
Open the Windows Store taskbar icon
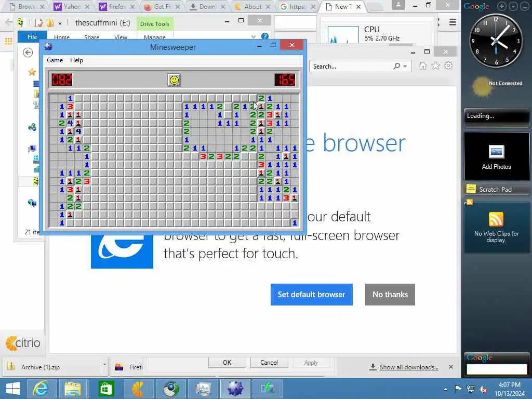click(x=105, y=389)
